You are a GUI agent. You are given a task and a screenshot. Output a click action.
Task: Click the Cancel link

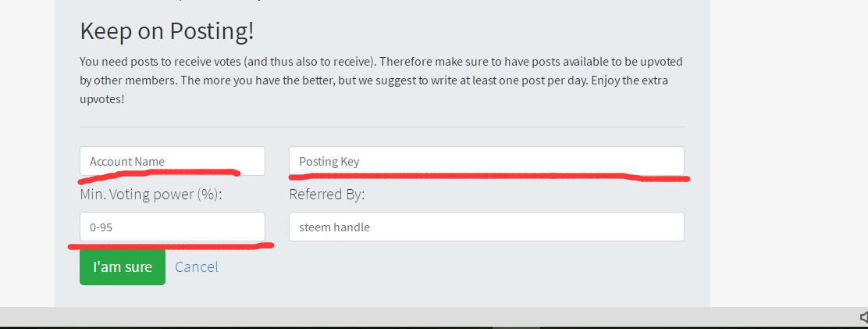196,266
